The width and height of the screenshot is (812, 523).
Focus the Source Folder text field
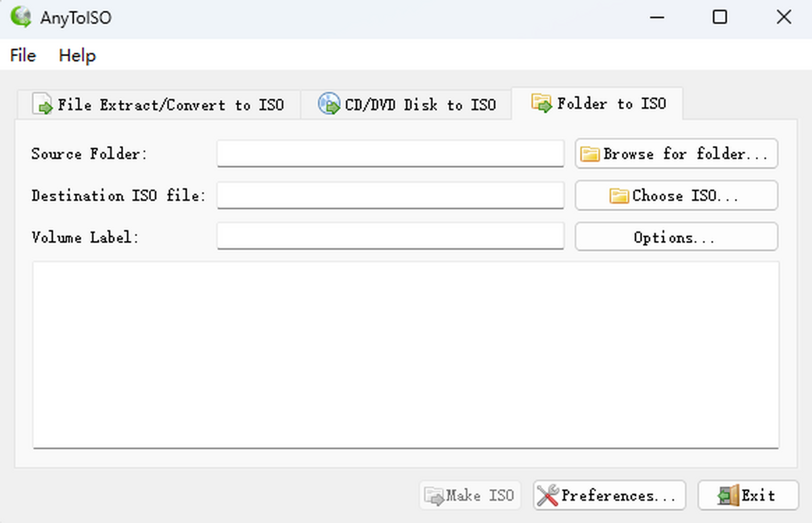click(390, 154)
